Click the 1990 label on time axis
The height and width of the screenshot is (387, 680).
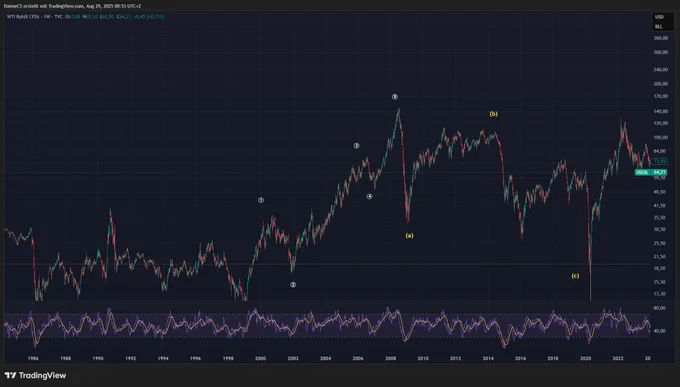pyautogui.click(x=98, y=358)
